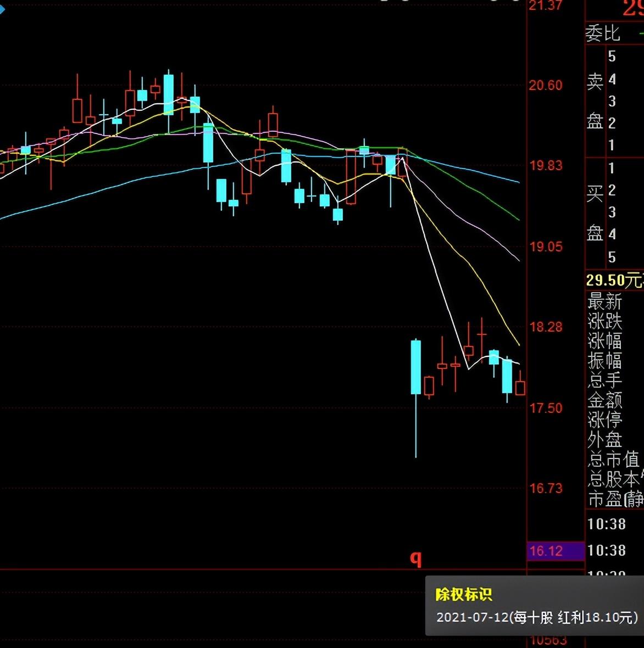
Task: Select the 买盘 level 4 row
Action: point(625,234)
